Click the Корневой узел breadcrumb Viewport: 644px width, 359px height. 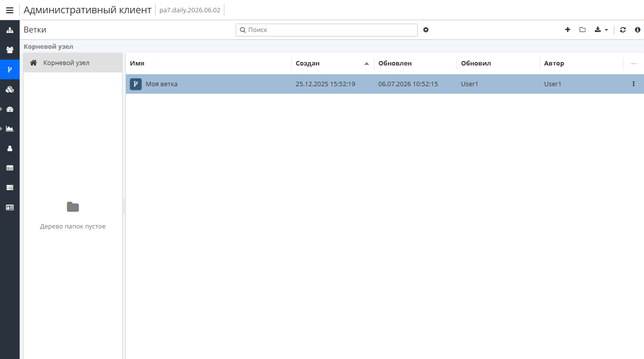click(x=48, y=47)
